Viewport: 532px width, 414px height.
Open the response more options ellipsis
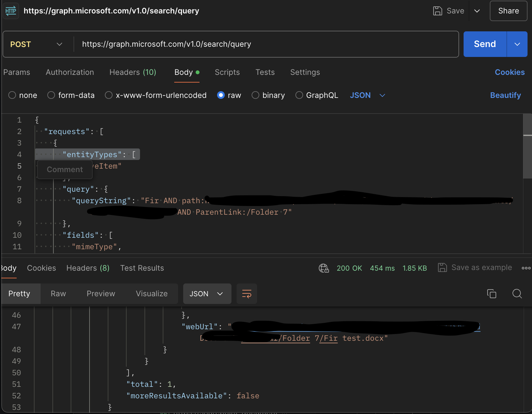pos(526,268)
